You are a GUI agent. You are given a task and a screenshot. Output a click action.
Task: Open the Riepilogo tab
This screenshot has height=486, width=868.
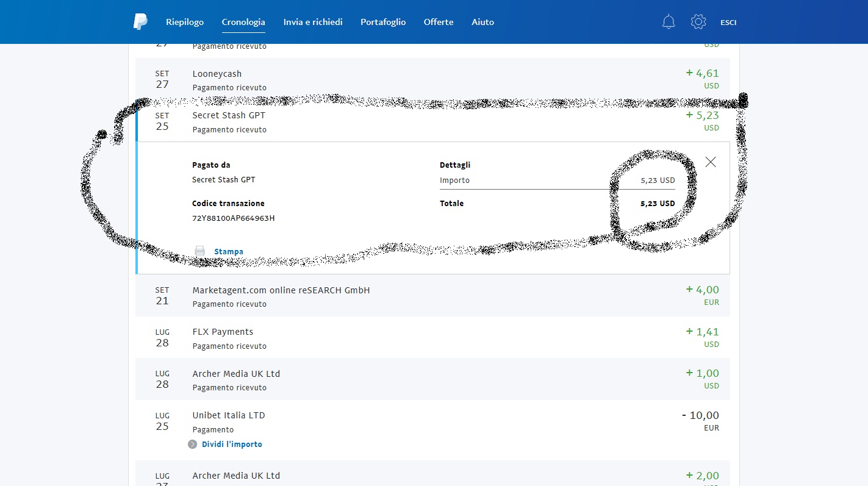185,22
